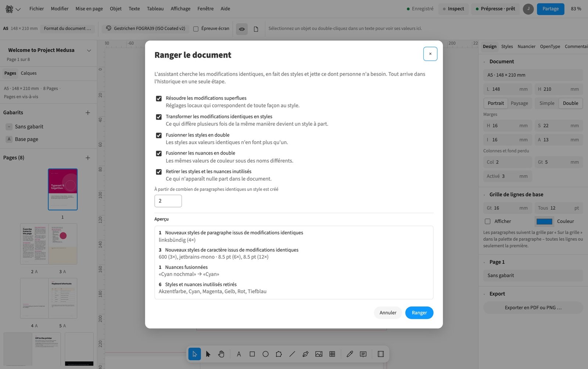Switch to the Styles tab
The height and width of the screenshot is (369, 588).
pyautogui.click(x=507, y=47)
